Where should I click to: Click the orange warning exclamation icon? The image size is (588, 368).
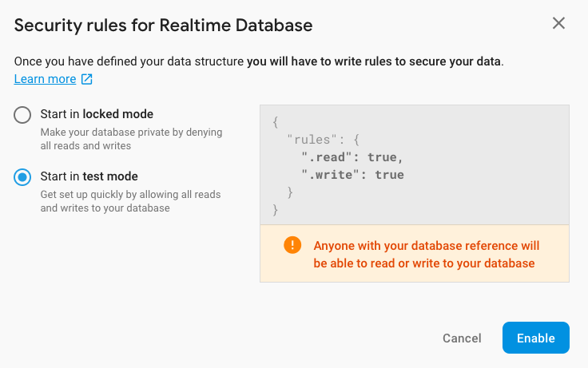pyautogui.click(x=292, y=245)
